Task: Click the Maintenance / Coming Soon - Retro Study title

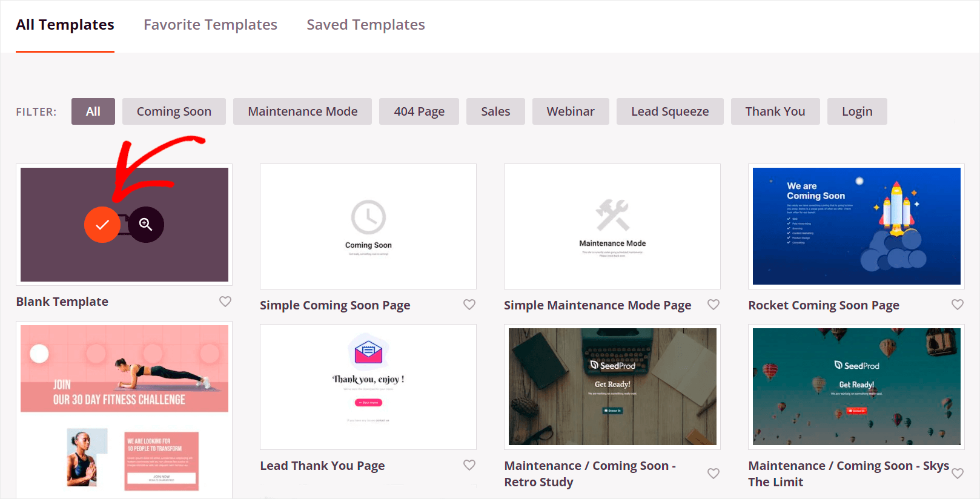Action: [590, 474]
